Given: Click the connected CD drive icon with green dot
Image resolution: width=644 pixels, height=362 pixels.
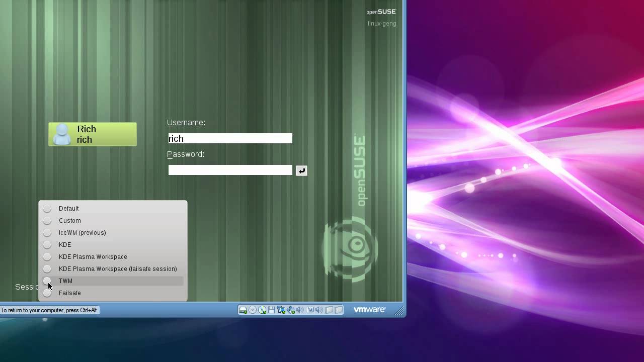Looking at the screenshot, I should [x=262, y=310].
